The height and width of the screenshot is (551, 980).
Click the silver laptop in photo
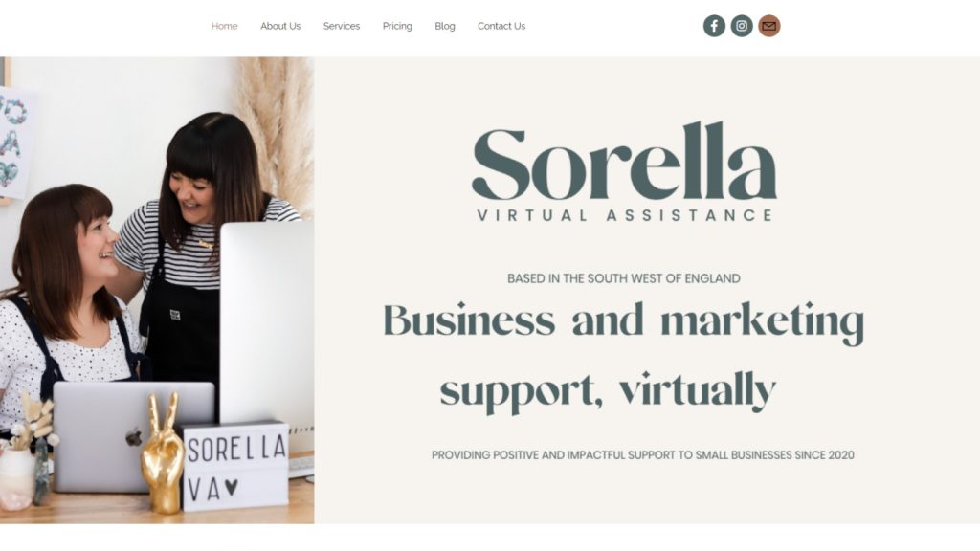coord(131,436)
